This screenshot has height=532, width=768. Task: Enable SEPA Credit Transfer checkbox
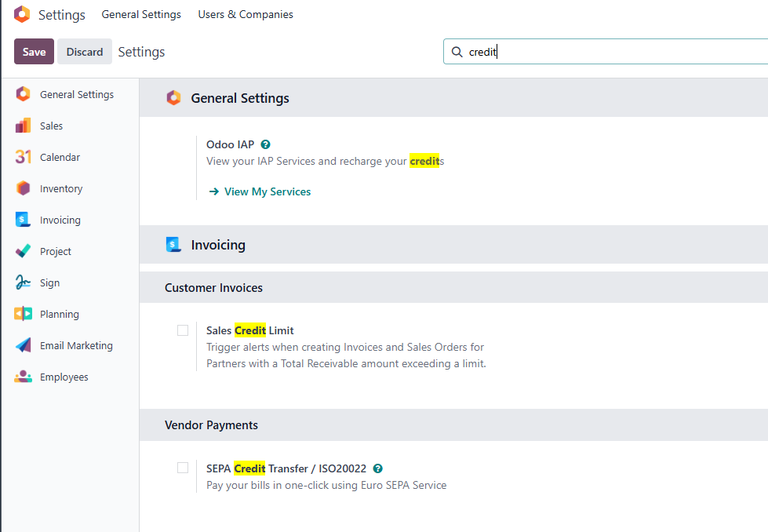click(183, 468)
